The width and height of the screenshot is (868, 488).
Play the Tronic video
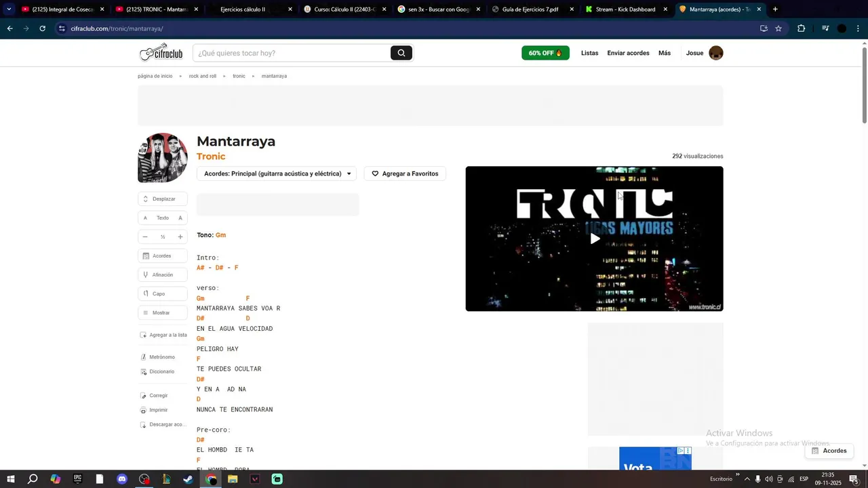tap(594, 239)
